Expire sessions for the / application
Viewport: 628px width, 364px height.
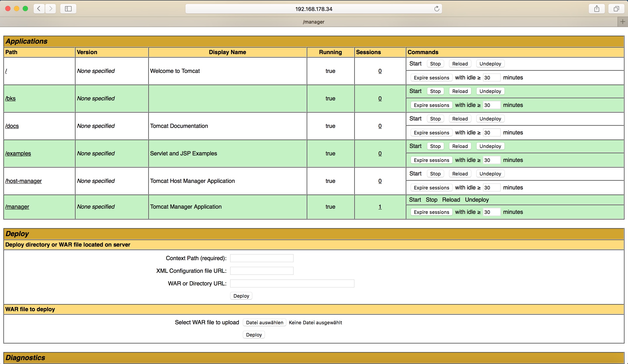pyautogui.click(x=431, y=78)
